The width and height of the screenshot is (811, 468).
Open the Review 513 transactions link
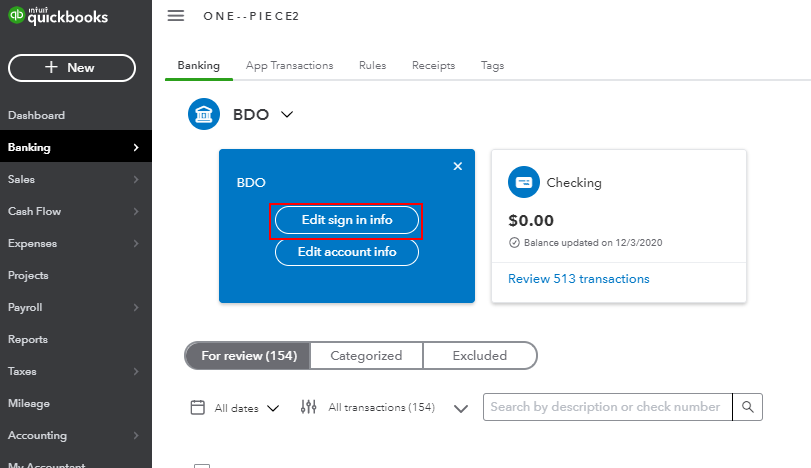point(578,279)
